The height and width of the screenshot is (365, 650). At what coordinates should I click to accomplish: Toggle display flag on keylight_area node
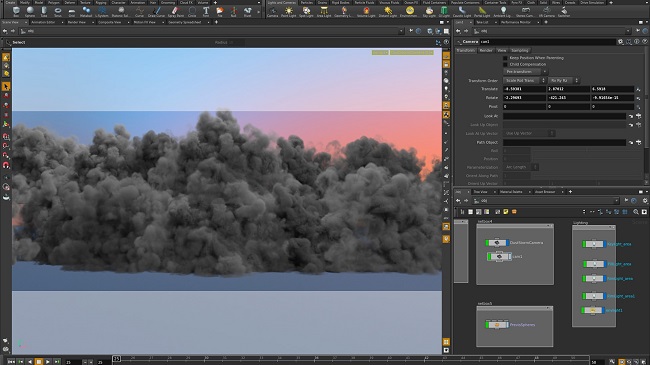pos(605,244)
